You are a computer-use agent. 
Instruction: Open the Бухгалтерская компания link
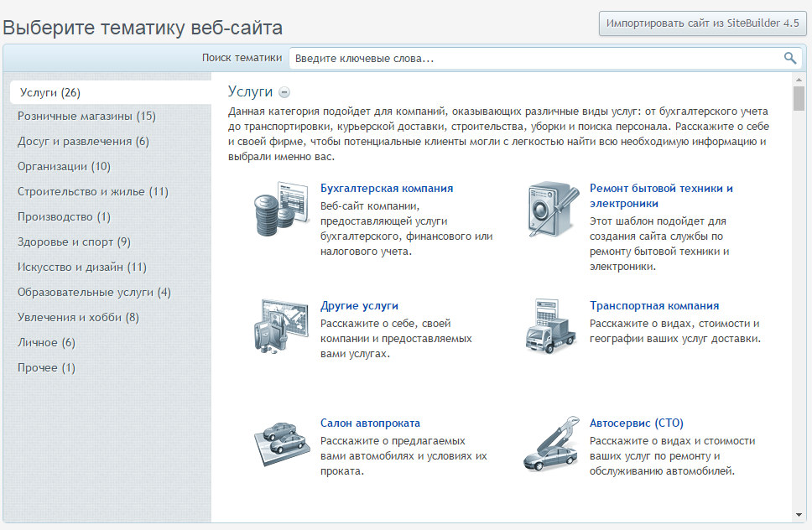(387, 189)
